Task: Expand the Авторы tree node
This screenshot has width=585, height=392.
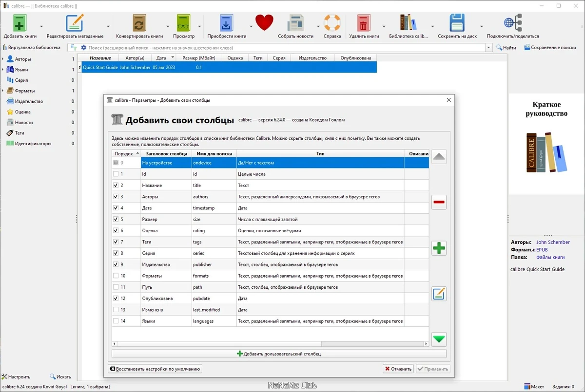Action: [x=2, y=59]
